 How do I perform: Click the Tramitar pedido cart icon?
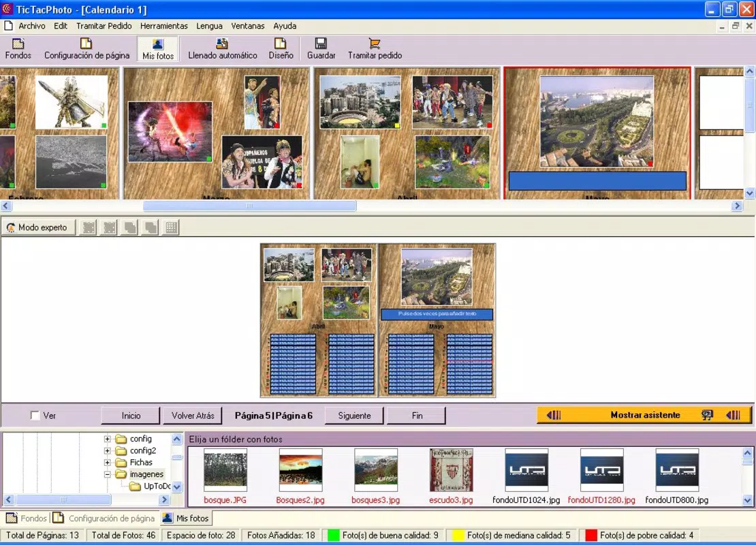tap(374, 44)
